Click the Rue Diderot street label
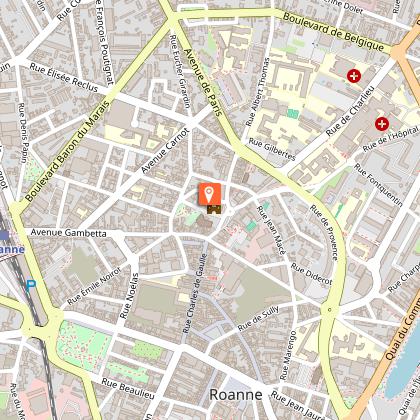Image resolution: width=420 pixels, height=420 pixels. tap(312, 274)
